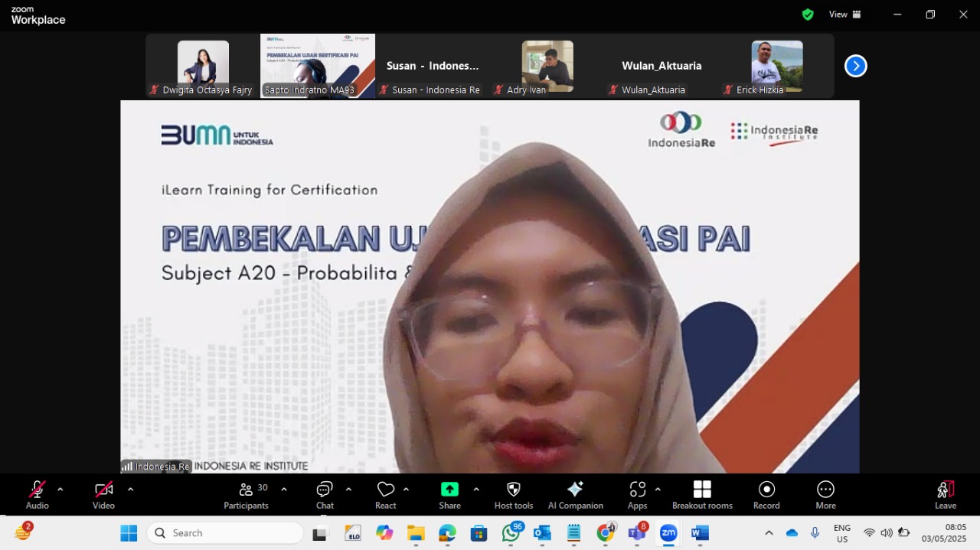Image resolution: width=980 pixels, height=550 pixels.
Task: Start camera using the Video button
Action: pos(103,495)
